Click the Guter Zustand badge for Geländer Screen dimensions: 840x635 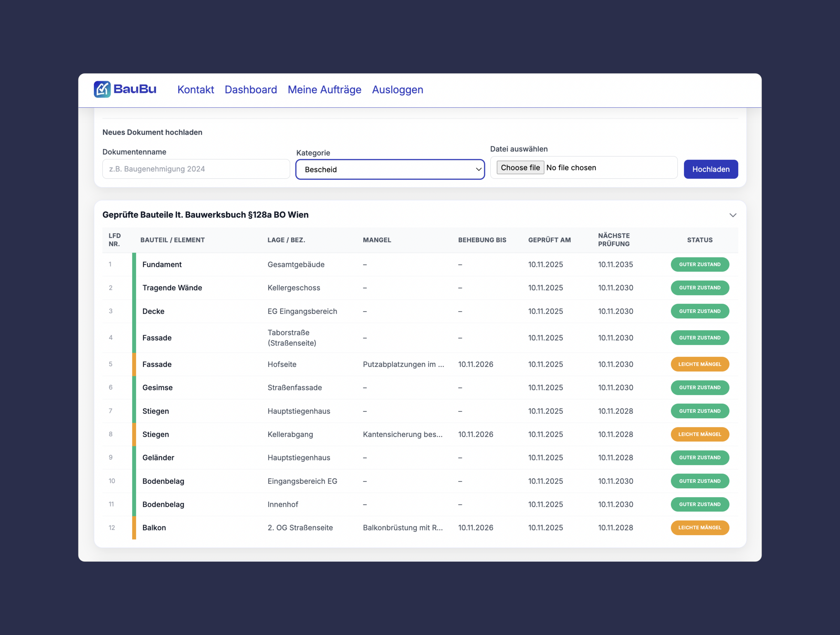[x=700, y=458]
